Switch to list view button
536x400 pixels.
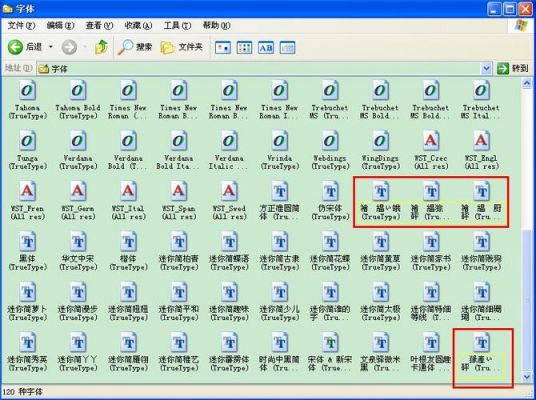point(244,48)
